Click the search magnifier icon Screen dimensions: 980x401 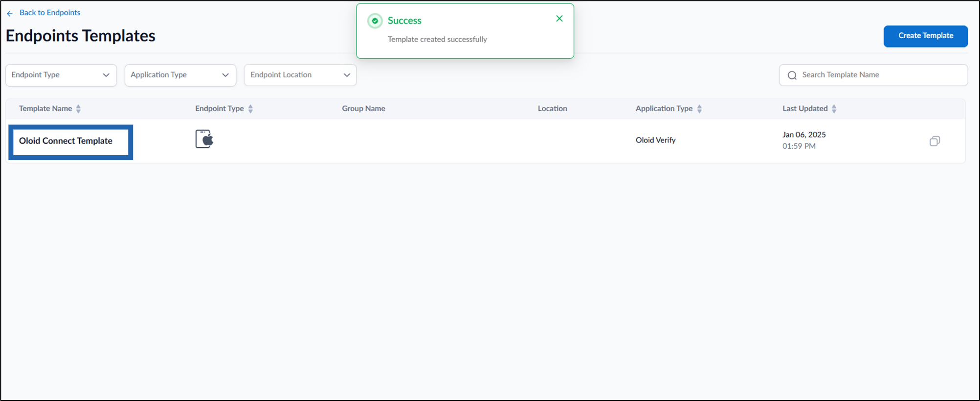[792, 75]
